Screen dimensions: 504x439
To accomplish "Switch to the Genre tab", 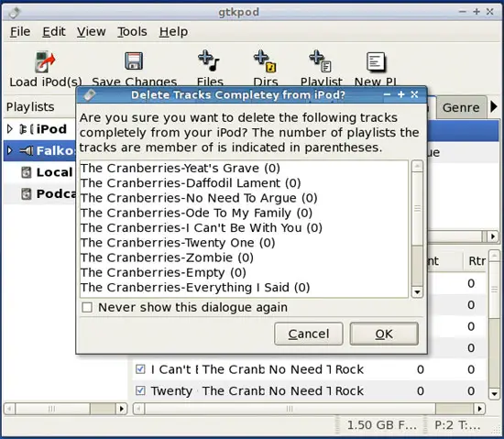I will click(461, 107).
